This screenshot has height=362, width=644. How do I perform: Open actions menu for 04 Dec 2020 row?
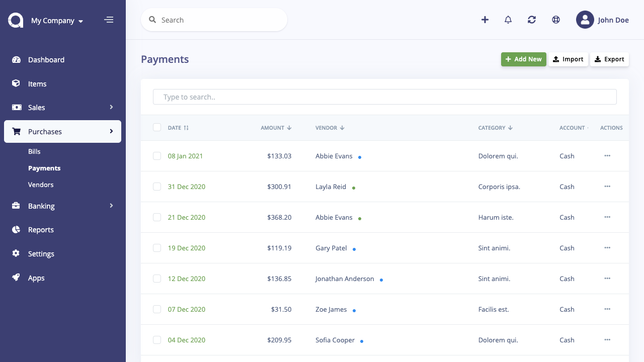[x=607, y=340]
